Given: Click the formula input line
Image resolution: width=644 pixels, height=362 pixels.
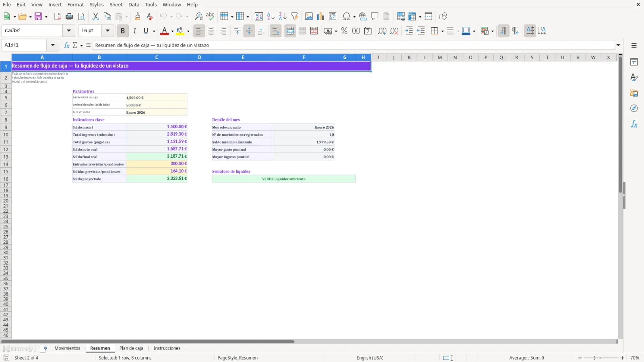Looking at the screenshot, I should [353, 45].
